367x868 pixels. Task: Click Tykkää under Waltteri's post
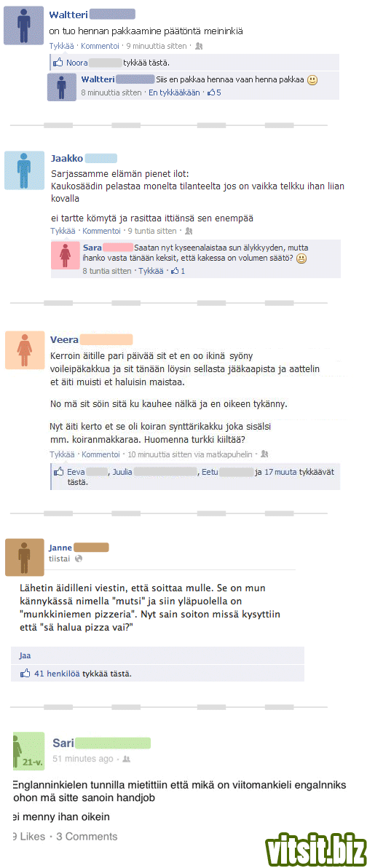point(62,47)
